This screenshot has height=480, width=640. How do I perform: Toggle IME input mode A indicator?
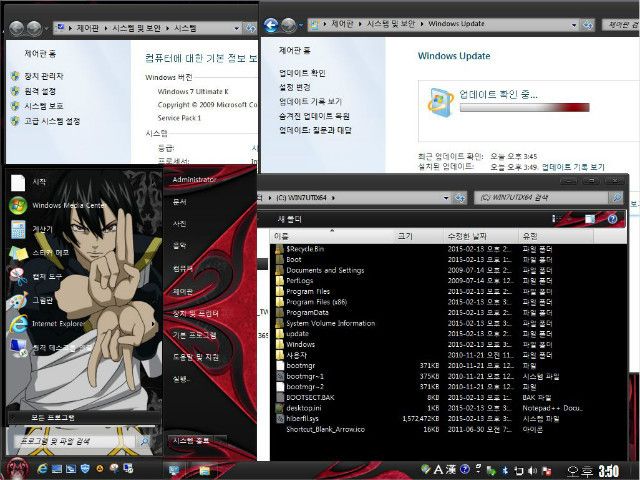(x=438, y=469)
